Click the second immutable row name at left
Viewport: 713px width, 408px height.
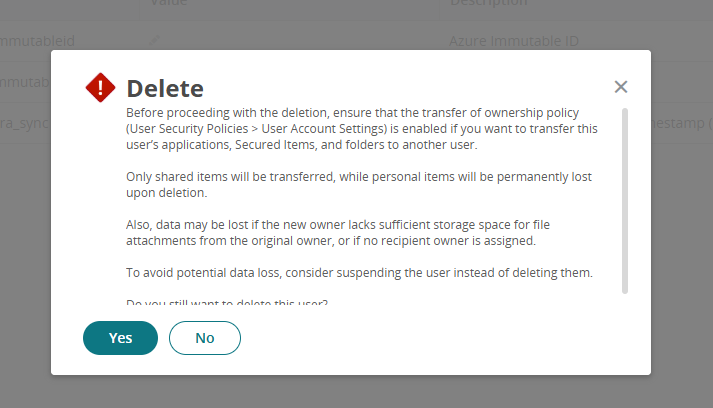(x=25, y=81)
